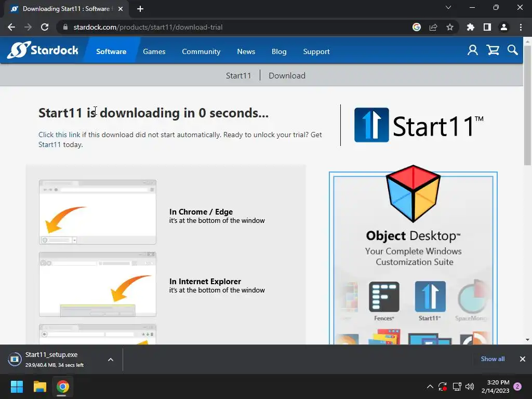Screen dimensions: 532x399
Task: Bookmark this page with the star icon
Action: coord(450,27)
